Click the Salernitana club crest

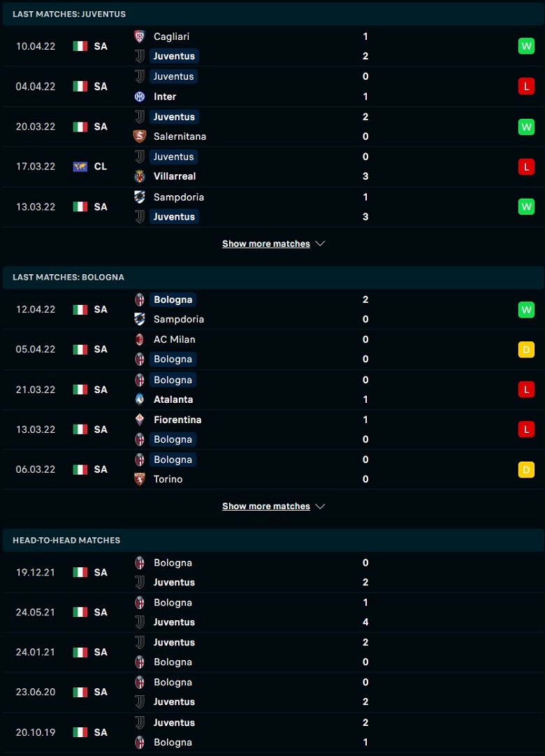click(140, 136)
